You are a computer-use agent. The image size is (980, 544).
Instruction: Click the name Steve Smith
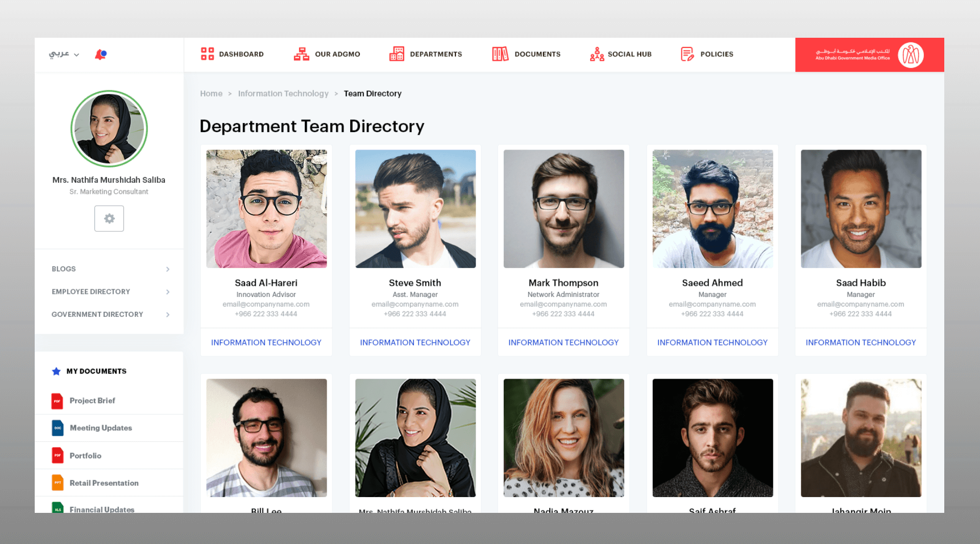[x=415, y=283]
